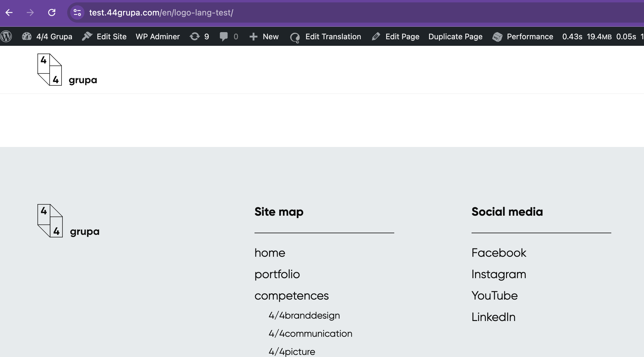Click the footer 4/4 grupa logo
644x357 pixels.
click(68, 221)
